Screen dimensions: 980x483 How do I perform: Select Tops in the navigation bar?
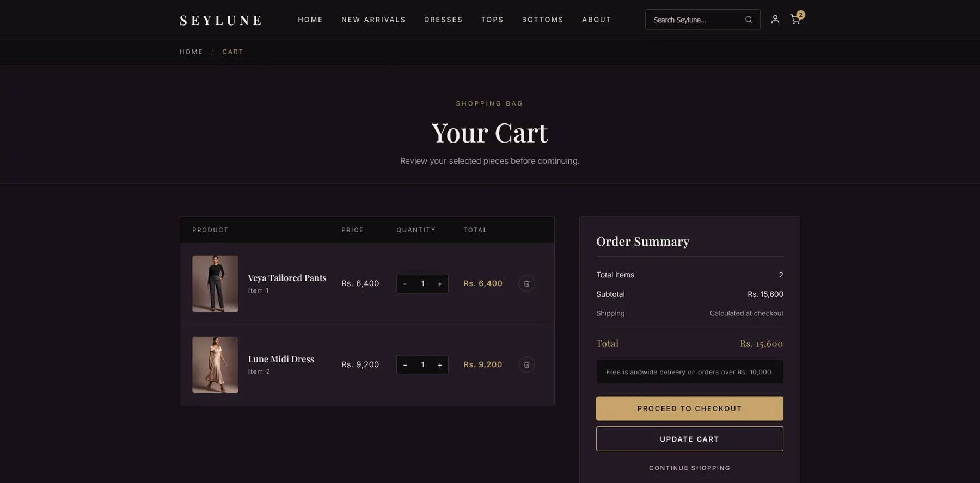tap(492, 20)
